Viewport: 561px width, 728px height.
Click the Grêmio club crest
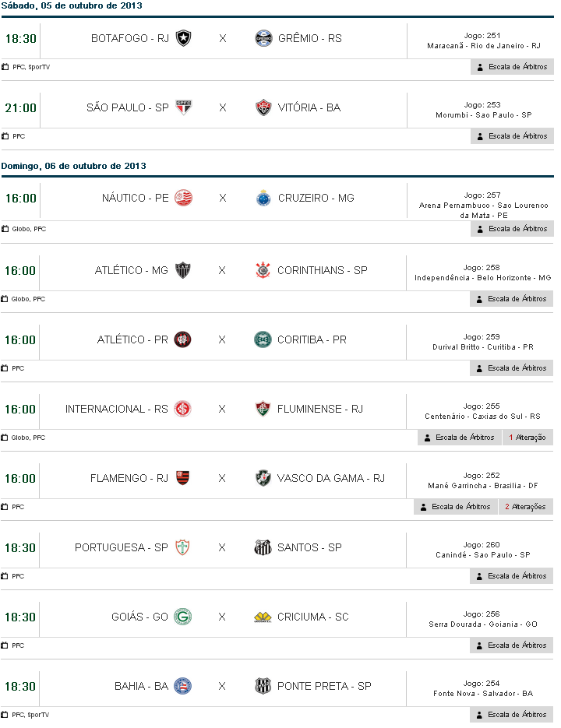click(263, 38)
